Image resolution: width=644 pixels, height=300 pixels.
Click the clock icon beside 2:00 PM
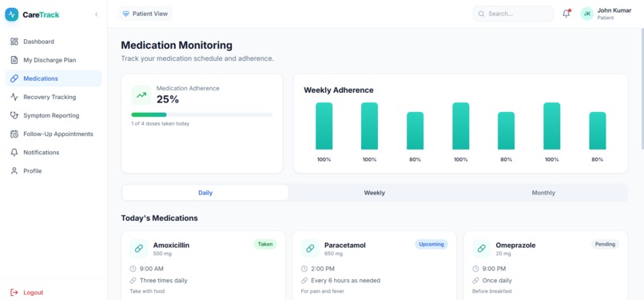[304, 269]
